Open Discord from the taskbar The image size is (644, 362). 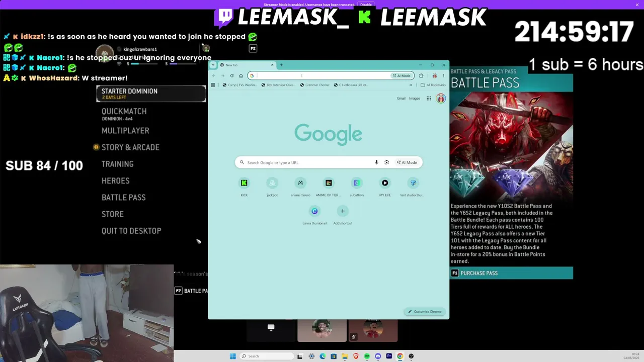point(378,356)
